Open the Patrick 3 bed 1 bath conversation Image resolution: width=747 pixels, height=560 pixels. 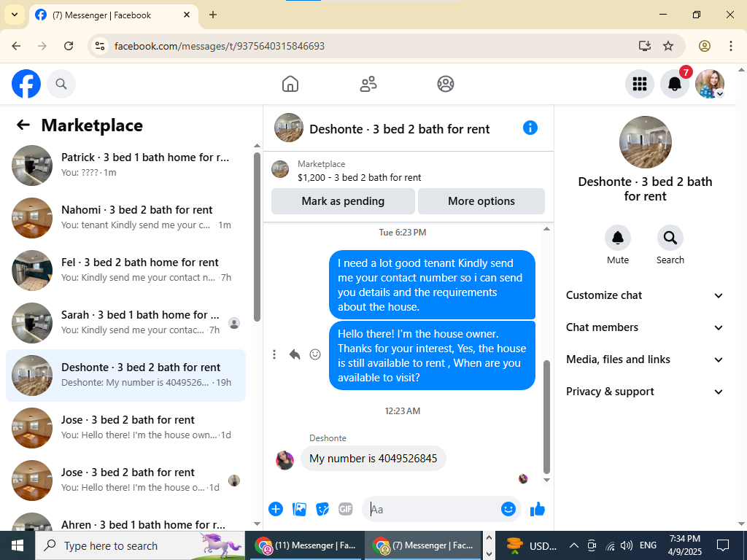point(125,166)
